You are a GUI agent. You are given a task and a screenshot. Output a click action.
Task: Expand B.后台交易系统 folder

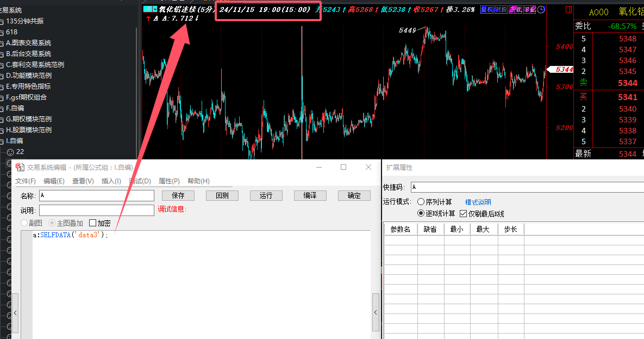28,54
